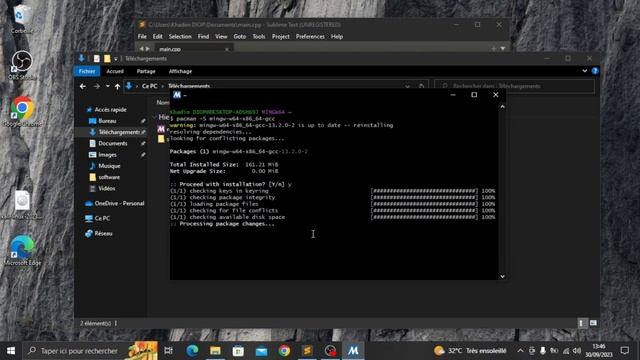
Task: Open the View menu in Sublime Text
Action: (221, 37)
